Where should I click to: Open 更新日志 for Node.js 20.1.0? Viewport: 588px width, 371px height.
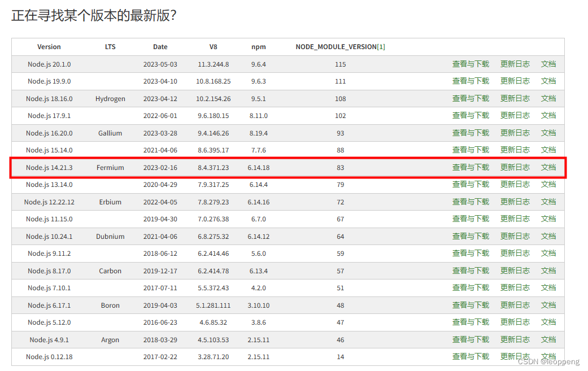[515, 64]
